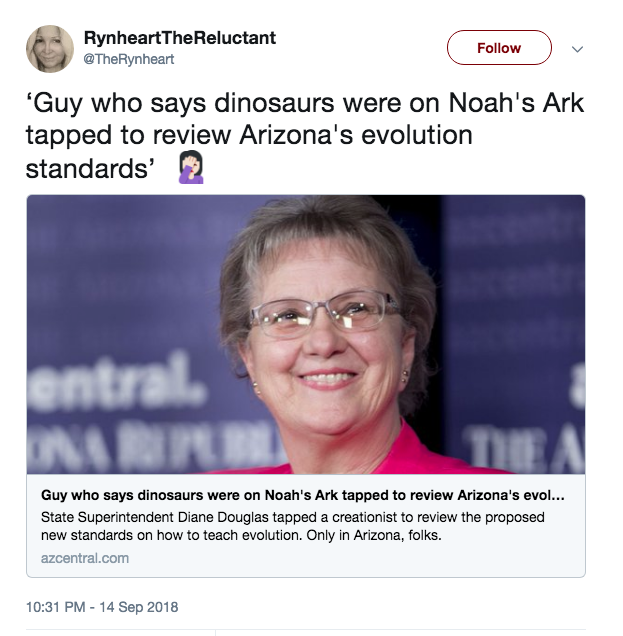Open the RynheartTheReluctant display name
The width and height of the screenshot is (623, 636).
click(180, 38)
